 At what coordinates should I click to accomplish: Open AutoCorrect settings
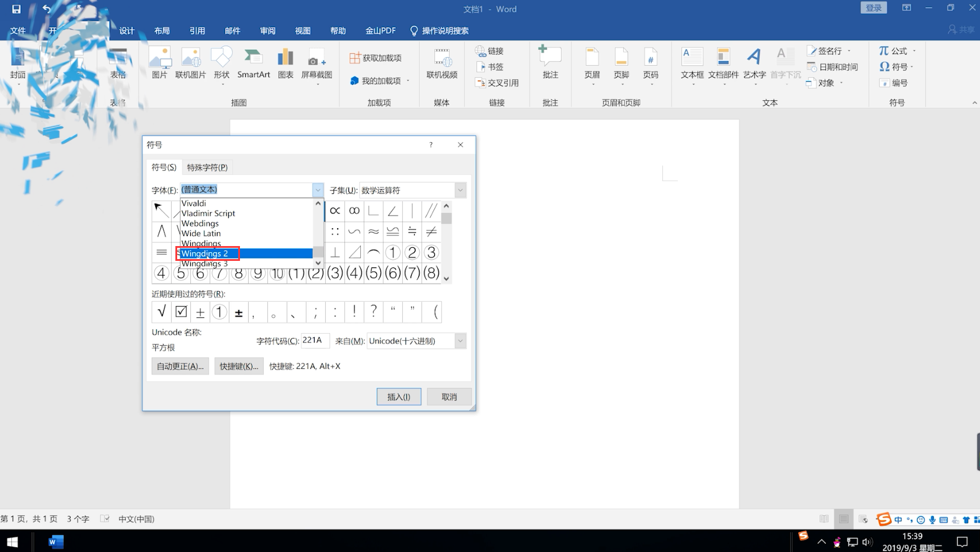click(180, 366)
